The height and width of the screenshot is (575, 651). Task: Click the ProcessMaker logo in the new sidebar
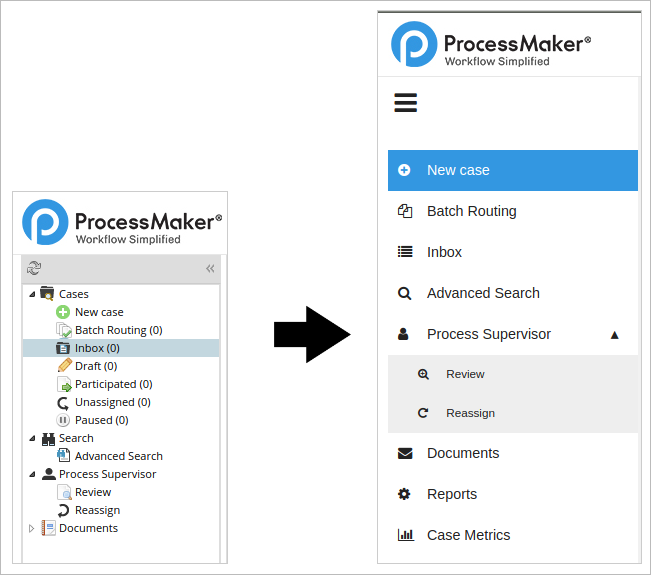[491, 44]
